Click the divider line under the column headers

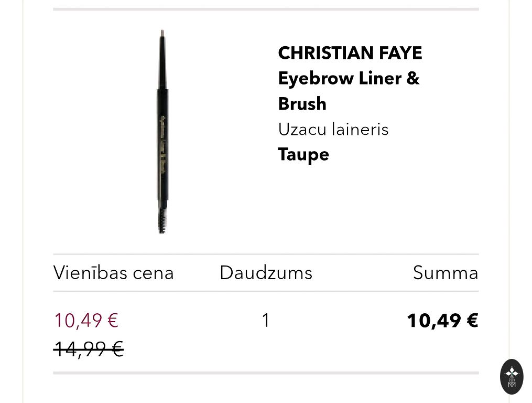[266, 291]
